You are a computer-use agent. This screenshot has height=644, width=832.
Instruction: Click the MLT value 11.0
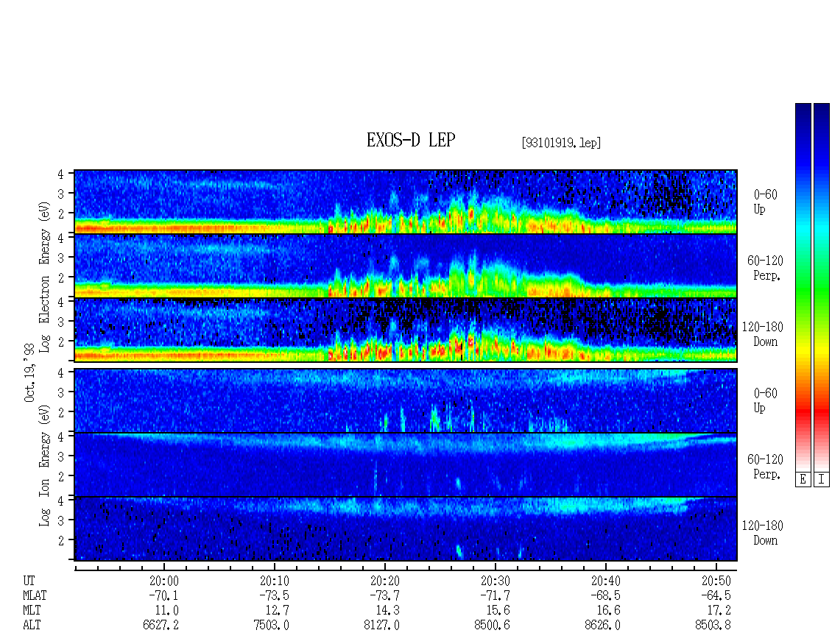tap(166, 611)
